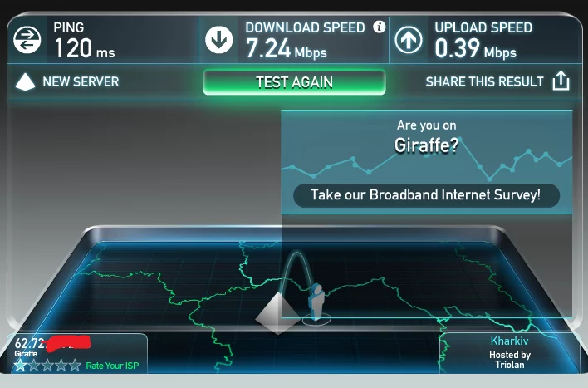
Task: Rate the ISP three stars
Action: 47,365
